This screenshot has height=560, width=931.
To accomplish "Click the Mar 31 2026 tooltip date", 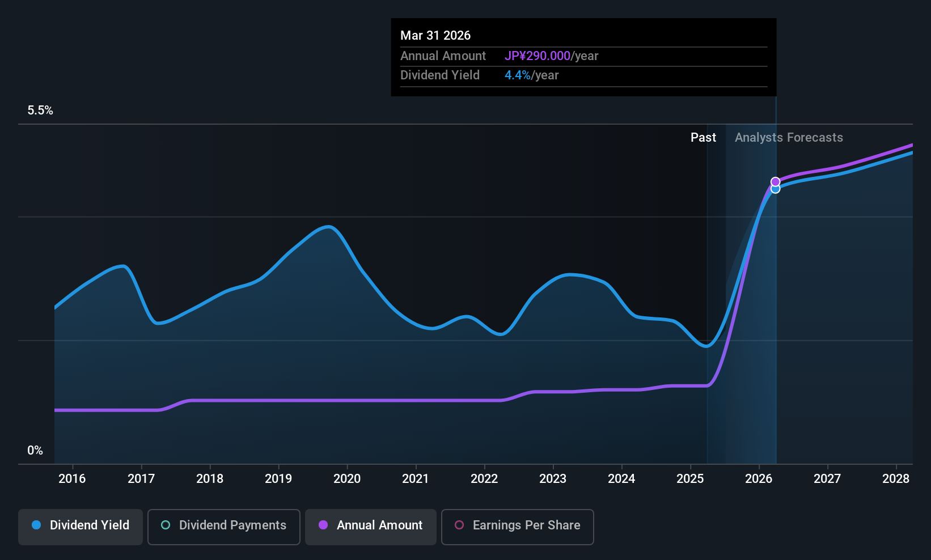I will tap(435, 36).
